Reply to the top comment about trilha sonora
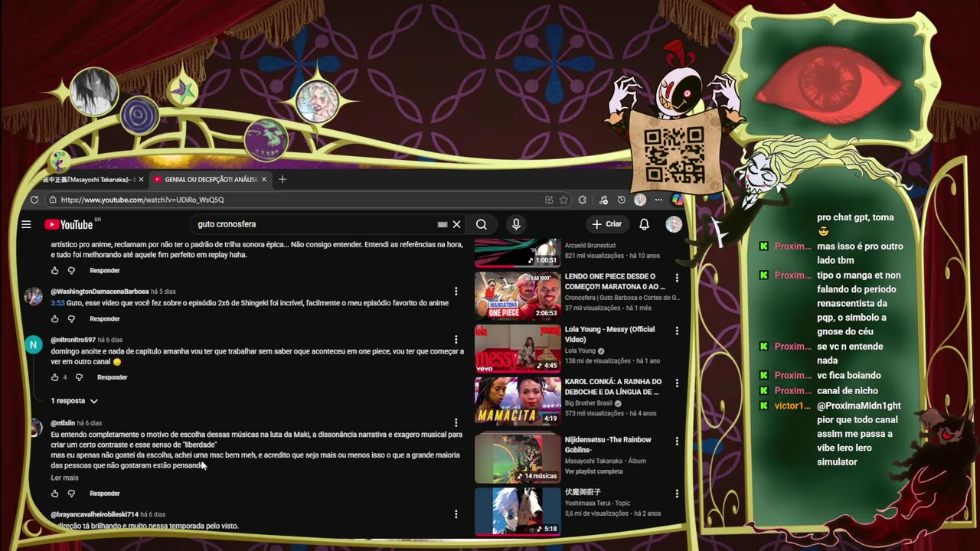Image resolution: width=980 pixels, height=551 pixels. click(x=104, y=271)
